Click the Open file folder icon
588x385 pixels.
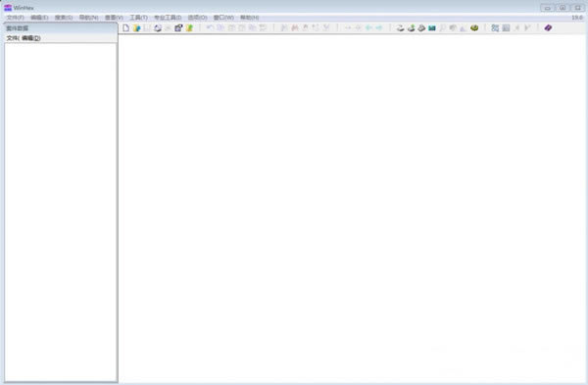click(x=136, y=28)
